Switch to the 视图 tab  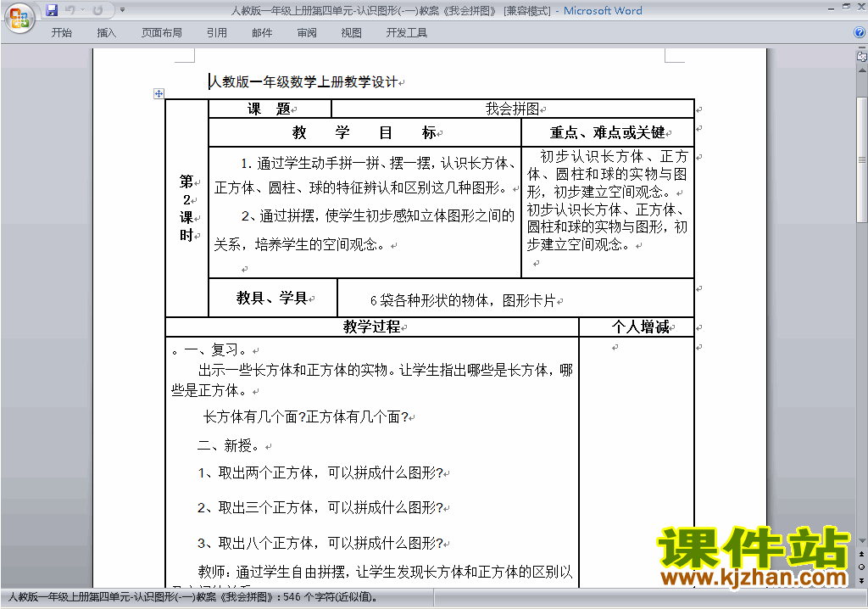[351, 33]
